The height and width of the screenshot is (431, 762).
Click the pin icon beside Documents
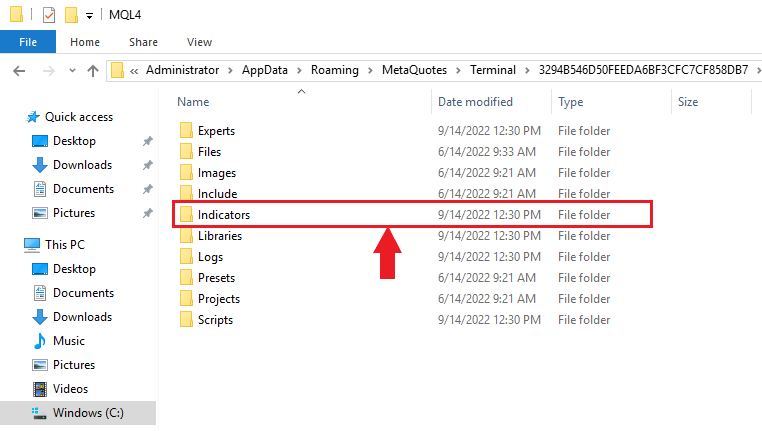coord(148,189)
